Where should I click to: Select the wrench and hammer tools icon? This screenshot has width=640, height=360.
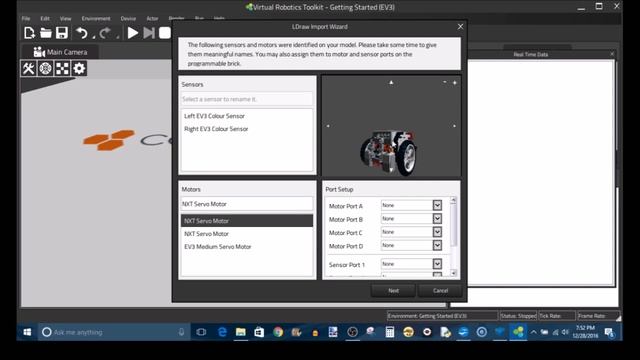pos(29,68)
